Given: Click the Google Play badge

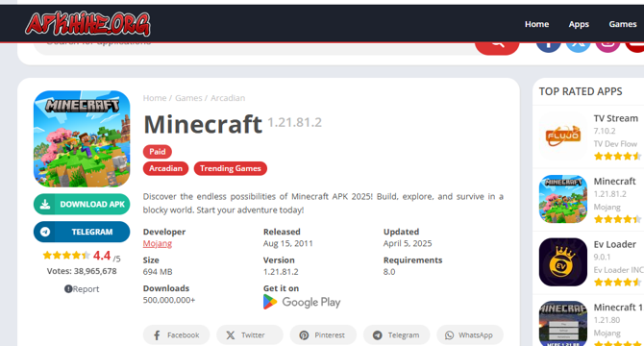Looking at the screenshot, I should coord(302,302).
